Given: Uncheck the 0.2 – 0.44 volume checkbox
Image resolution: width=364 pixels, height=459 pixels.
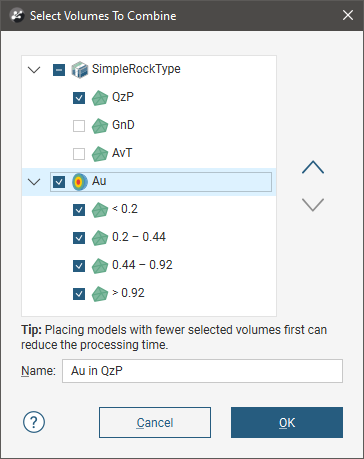Looking at the screenshot, I should [x=79, y=238].
